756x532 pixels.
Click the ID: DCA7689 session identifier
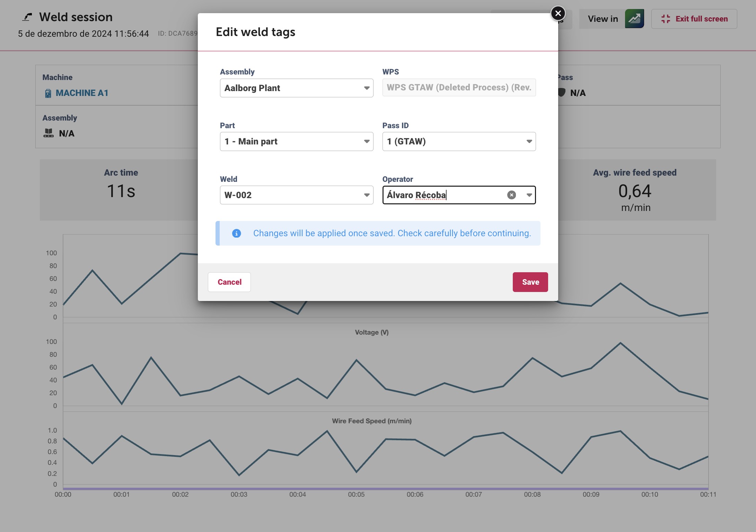(x=178, y=33)
